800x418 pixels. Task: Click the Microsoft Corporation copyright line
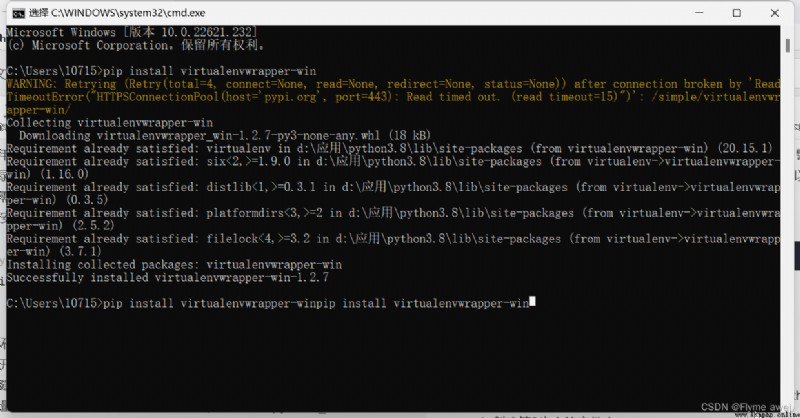coord(136,45)
